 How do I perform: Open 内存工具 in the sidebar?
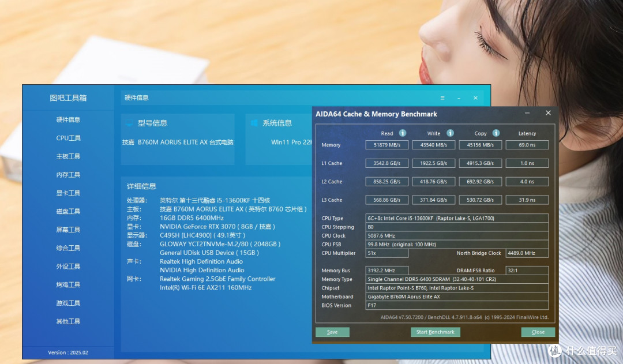point(68,174)
